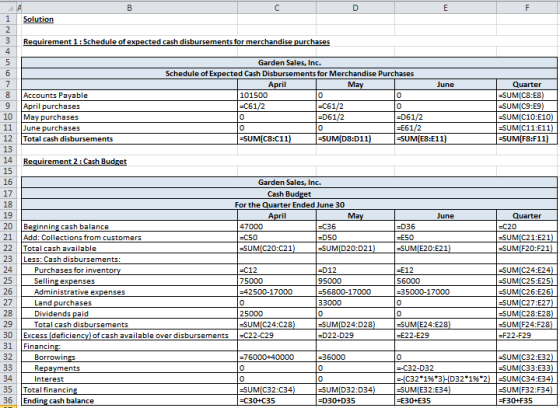The height and width of the screenshot is (408, 560).
Task: Select the =E61/2 cell
Action: [445, 128]
